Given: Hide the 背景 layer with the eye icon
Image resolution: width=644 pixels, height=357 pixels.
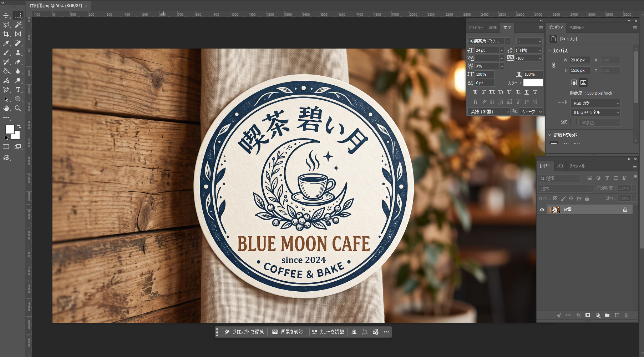Looking at the screenshot, I should tap(542, 210).
